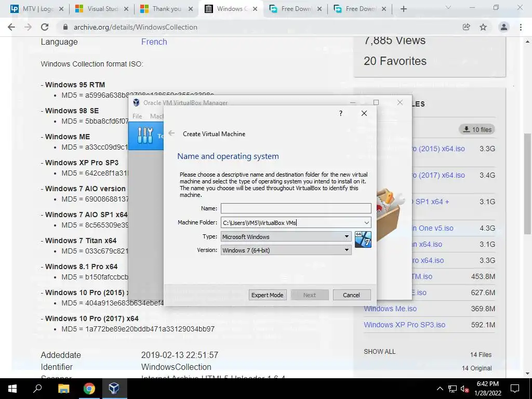Switch to the Visual Studio tab
Screen dimensions: 532x399
[x=101, y=9]
